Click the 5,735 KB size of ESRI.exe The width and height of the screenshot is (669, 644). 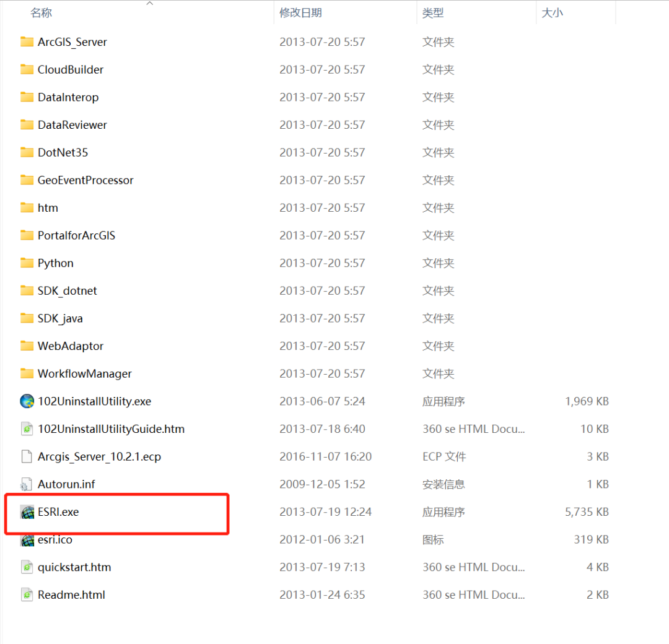point(587,511)
